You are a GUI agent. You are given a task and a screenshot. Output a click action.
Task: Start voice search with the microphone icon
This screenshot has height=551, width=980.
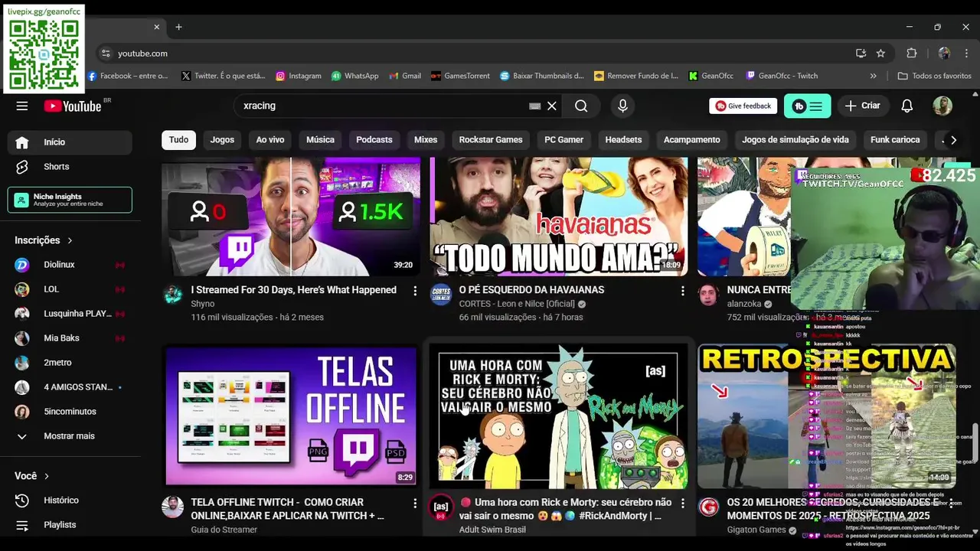point(622,106)
